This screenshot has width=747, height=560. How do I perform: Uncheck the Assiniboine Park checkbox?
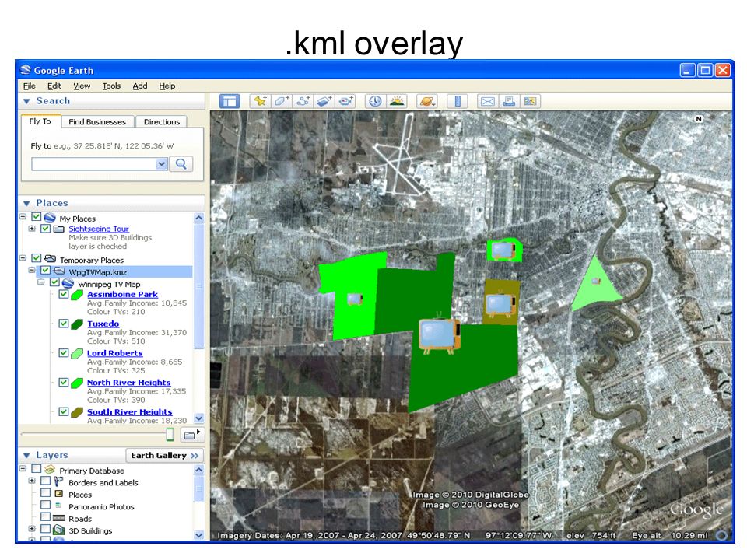tap(63, 294)
